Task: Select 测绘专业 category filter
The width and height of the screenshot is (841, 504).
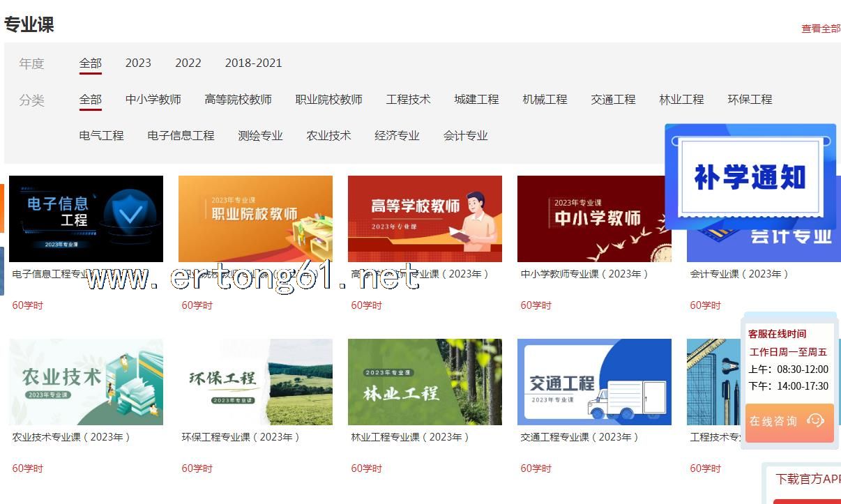Action: pos(260,135)
